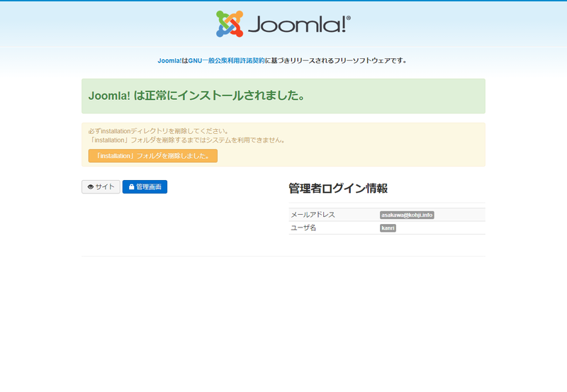Click the asakawa@kohji.info email badge
This screenshot has width=567, height=392.
point(407,215)
